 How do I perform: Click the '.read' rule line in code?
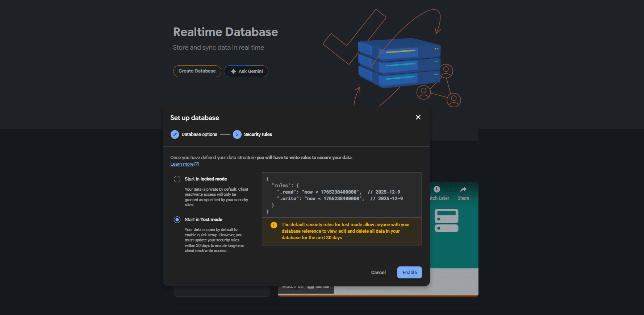pos(338,192)
